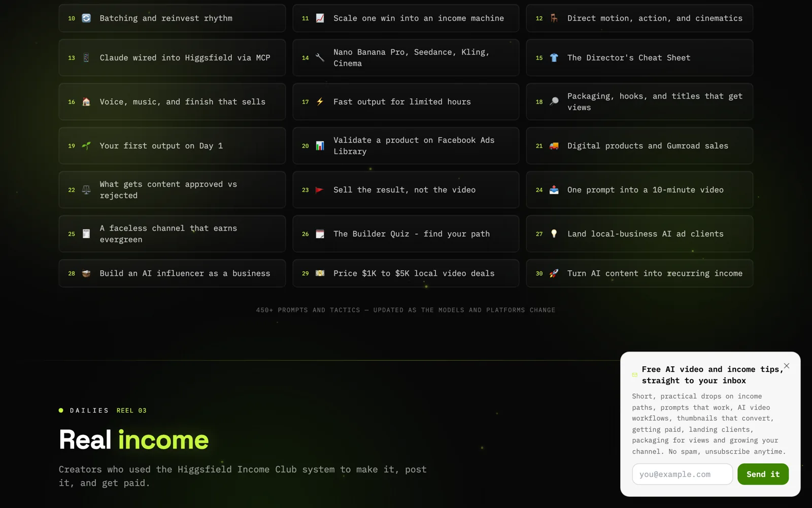Click the '450+ PROMPTS AND TACTICS' caption

[x=406, y=310]
